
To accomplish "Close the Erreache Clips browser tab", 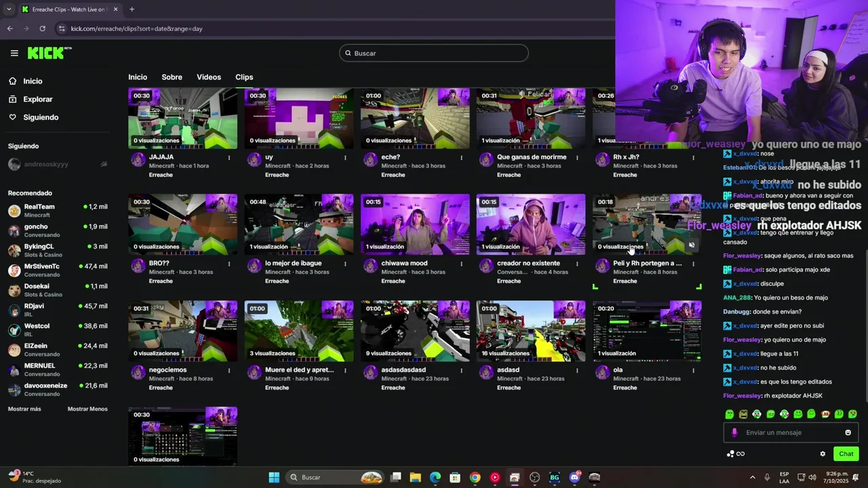I will tap(116, 9).
